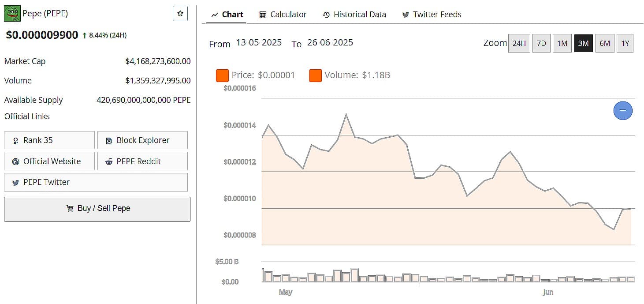Click the Pepe frog logo icon
The width and height of the screenshot is (644, 304).
tap(12, 14)
